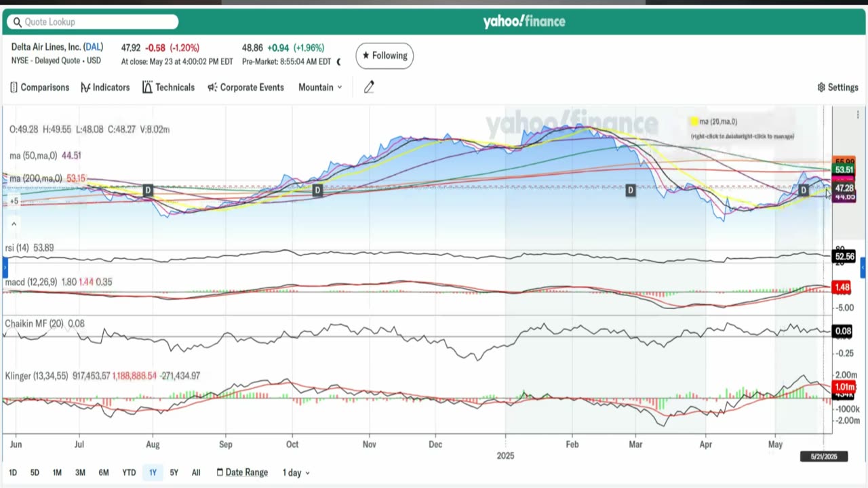Image resolution: width=868 pixels, height=488 pixels.
Task: Expand the +5 hidden indicators label
Action: pyautogui.click(x=14, y=201)
